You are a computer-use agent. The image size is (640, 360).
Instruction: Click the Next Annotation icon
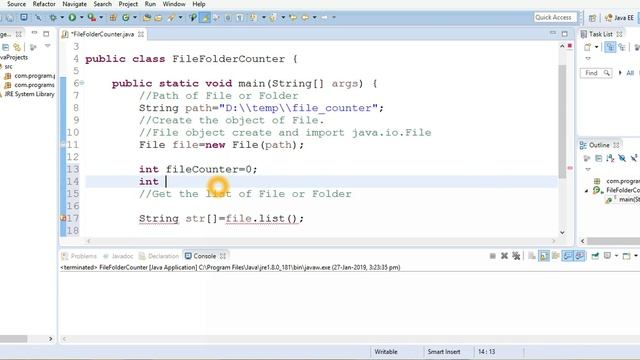(x=253, y=18)
